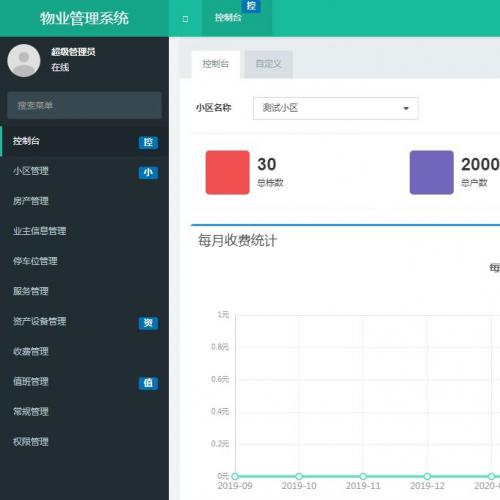Open 资产设备管理 menu item

coord(84,321)
